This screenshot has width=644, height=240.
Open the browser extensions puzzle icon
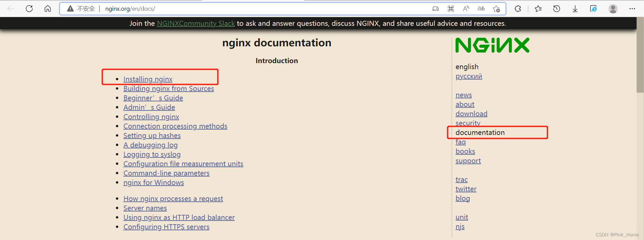tap(518, 9)
